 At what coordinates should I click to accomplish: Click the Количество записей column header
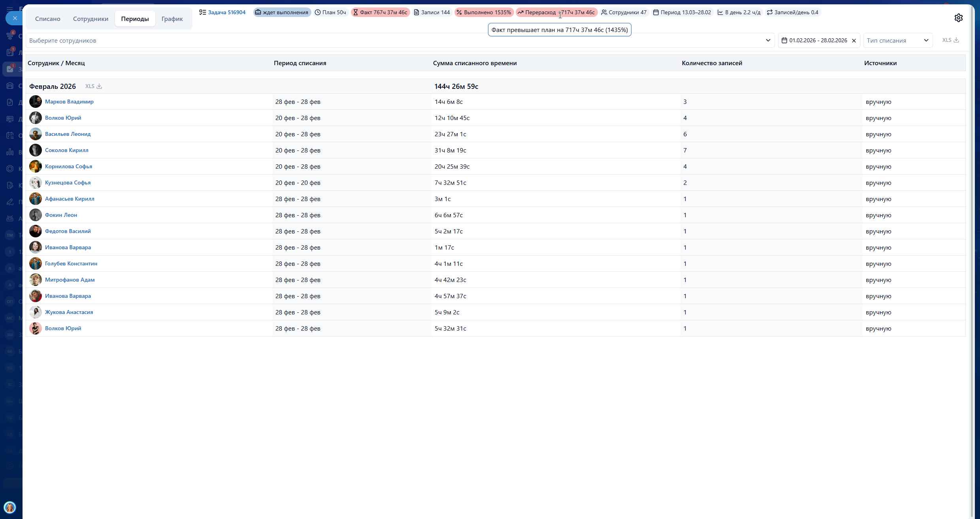pos(712,63)
